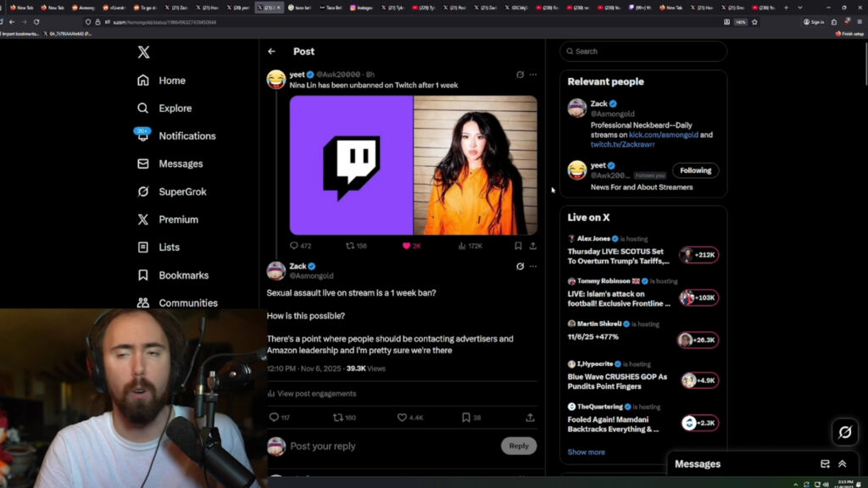Toggle the Following button for @Awk20000
The height and width of the screenshot is (488, 868).
coord(695,170)
